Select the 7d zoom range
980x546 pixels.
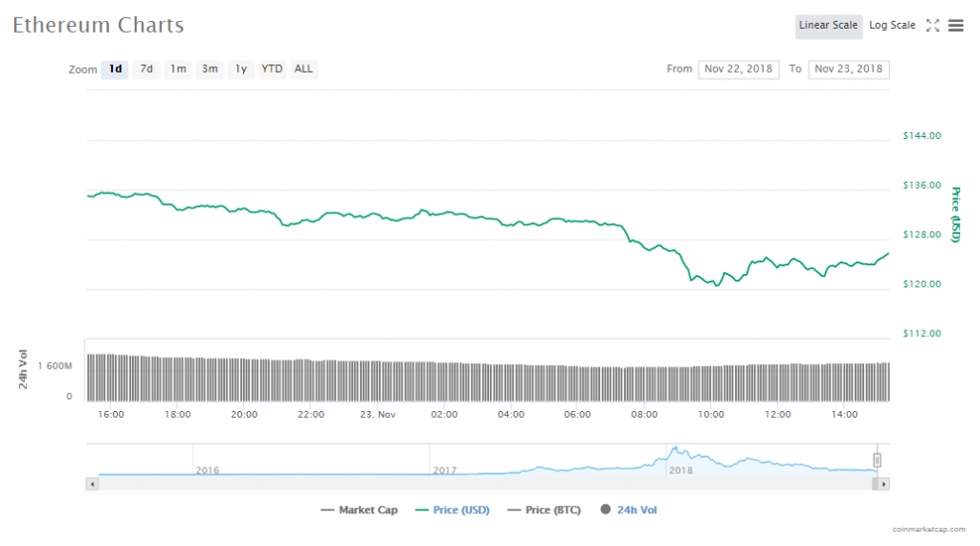pyautogui.click(x=146, y=69)
